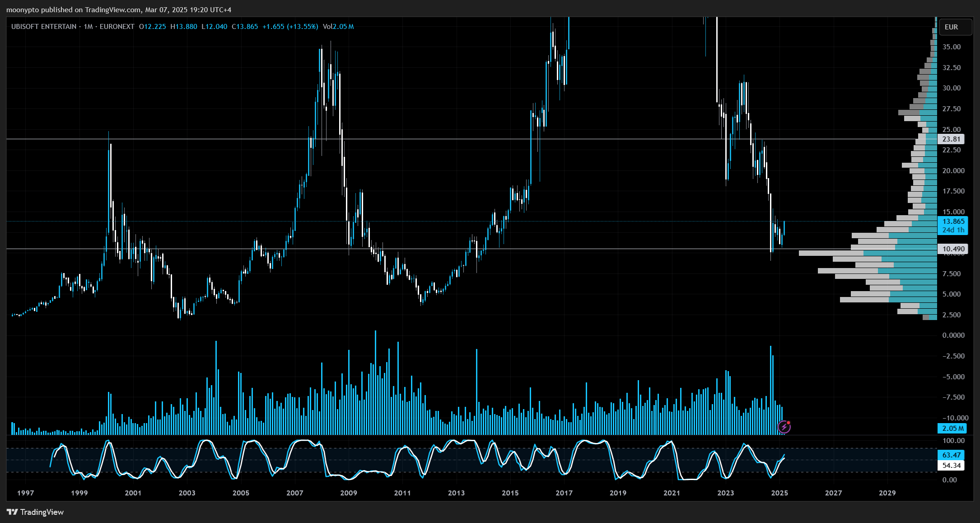Click the −7.500 axis label
The width and height of the screenshot is (980, 523).
pyautogui.click(x=953, y=397)
